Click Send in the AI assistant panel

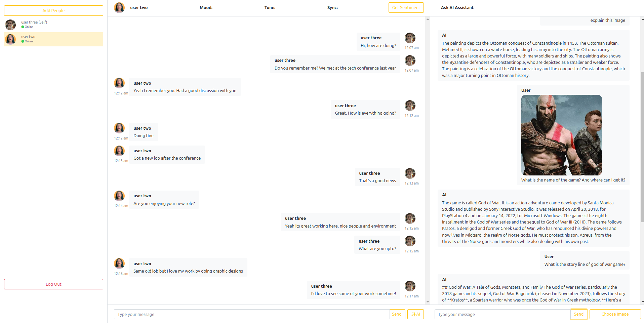pyautogui.click(x=578, y=314)
